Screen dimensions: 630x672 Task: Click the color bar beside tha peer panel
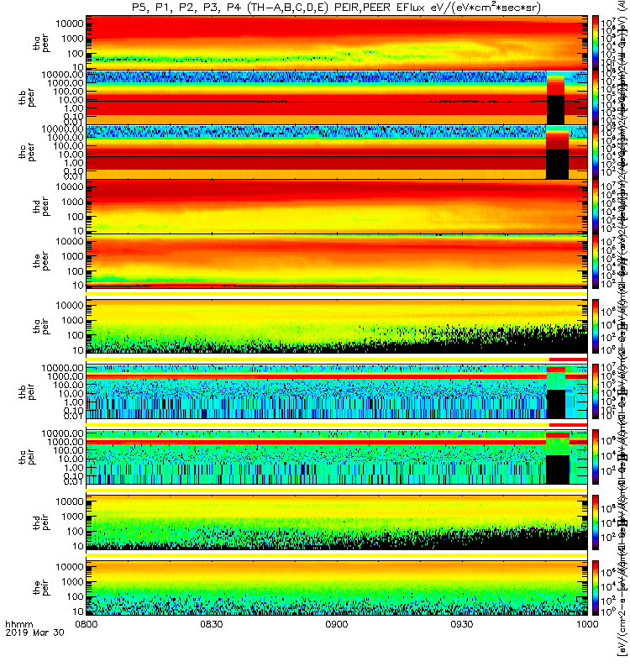click(596, 43)
